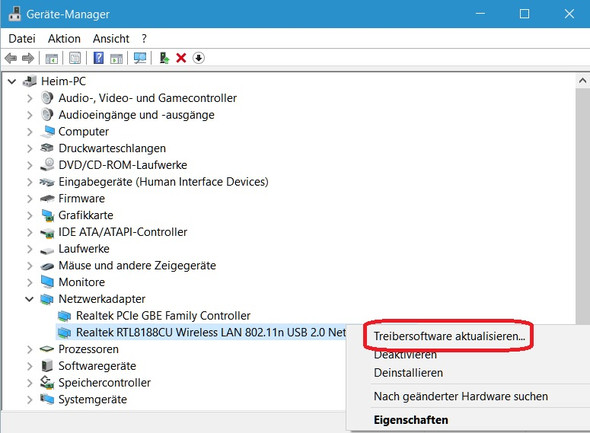Click the Forward arrow in the toolbar
Viewport: 590px width, 433px height.
(x=28, y=58)
